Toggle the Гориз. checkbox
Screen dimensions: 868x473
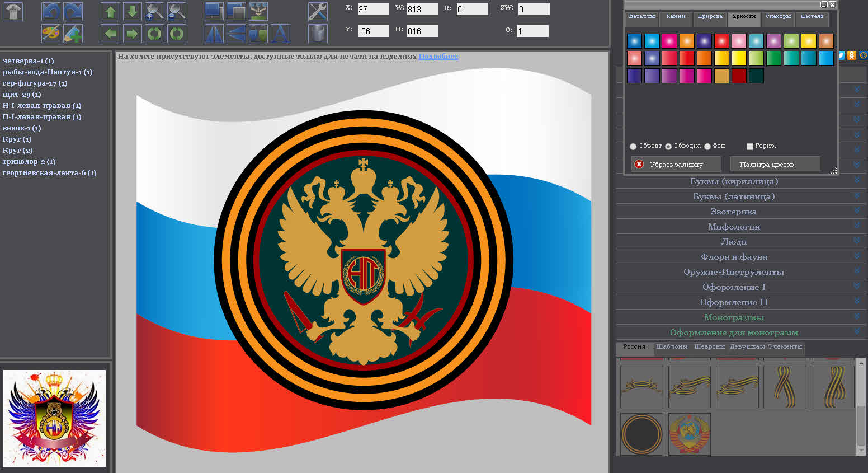click(750, 147)
